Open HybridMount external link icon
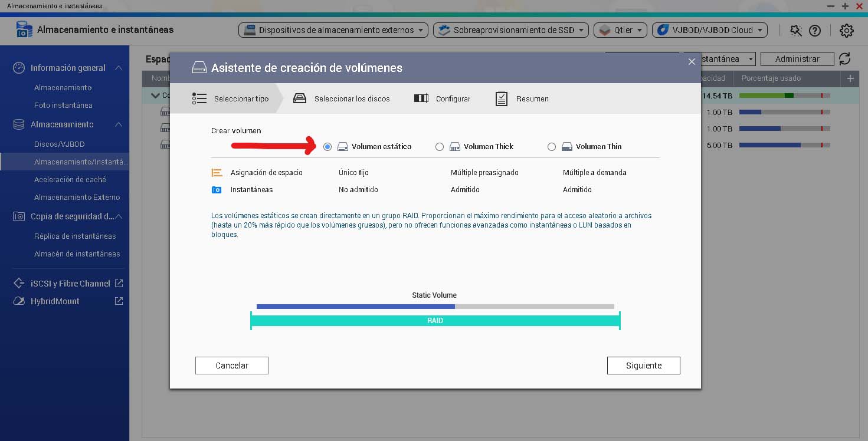 click(x=119, y=301)
